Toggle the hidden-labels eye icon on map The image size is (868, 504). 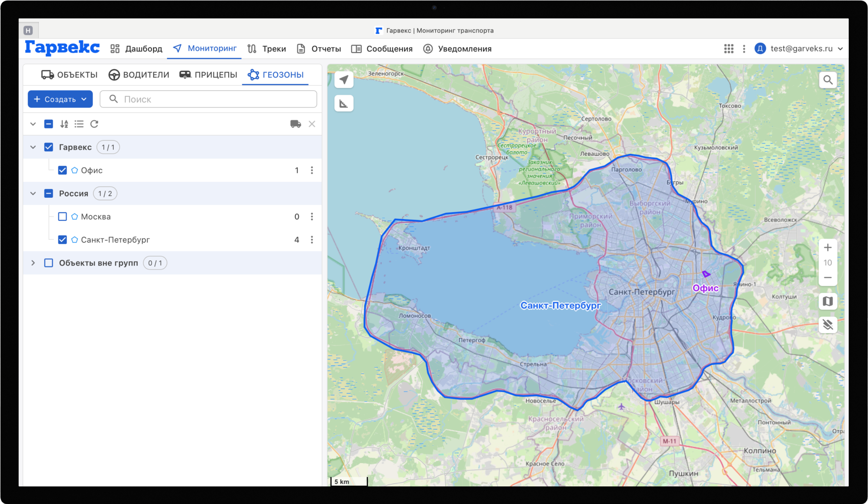coord(828,324)
